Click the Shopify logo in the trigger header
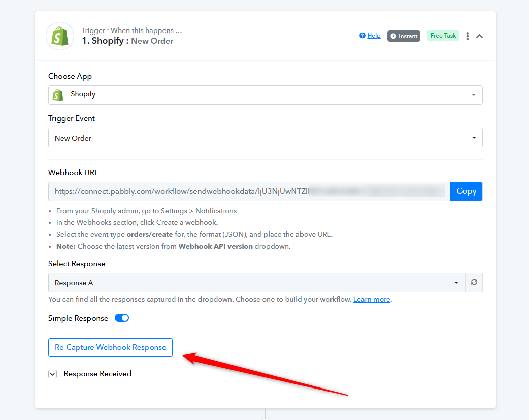The height and width of the screenshot is (420, 529). pyautogui.click(x=60, y=36)
